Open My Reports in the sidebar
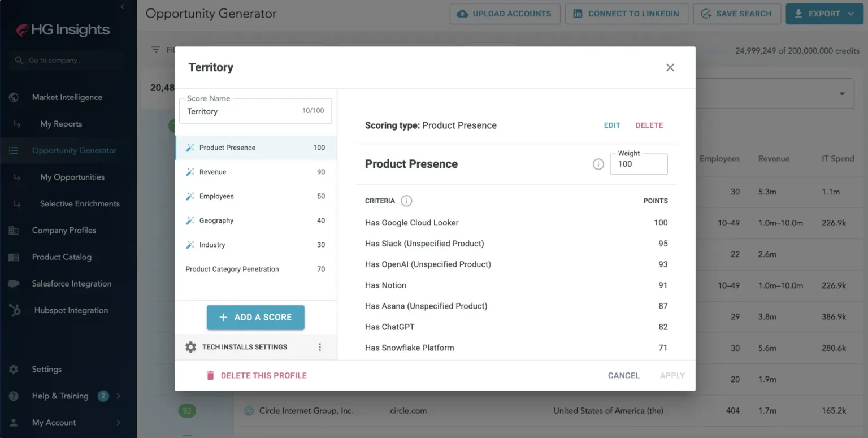Viewport: 868px width, 438px height. 61,124
